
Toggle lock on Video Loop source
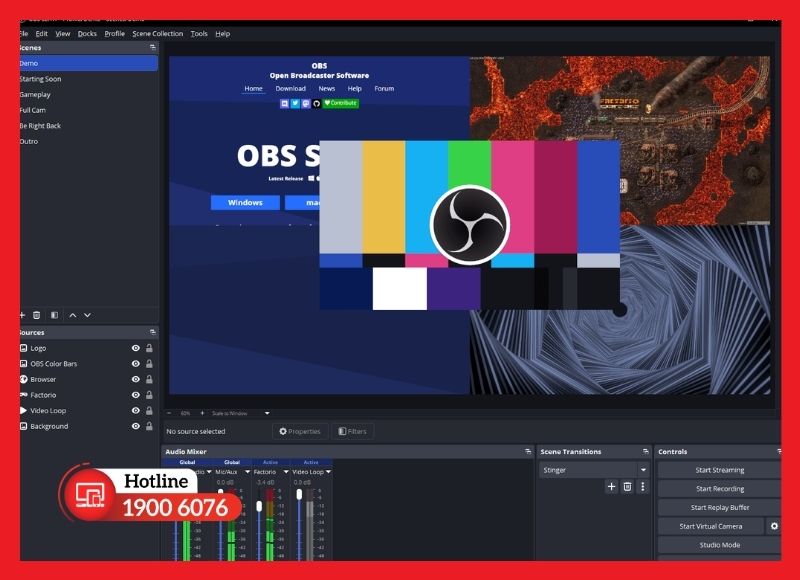pos(149,410)
